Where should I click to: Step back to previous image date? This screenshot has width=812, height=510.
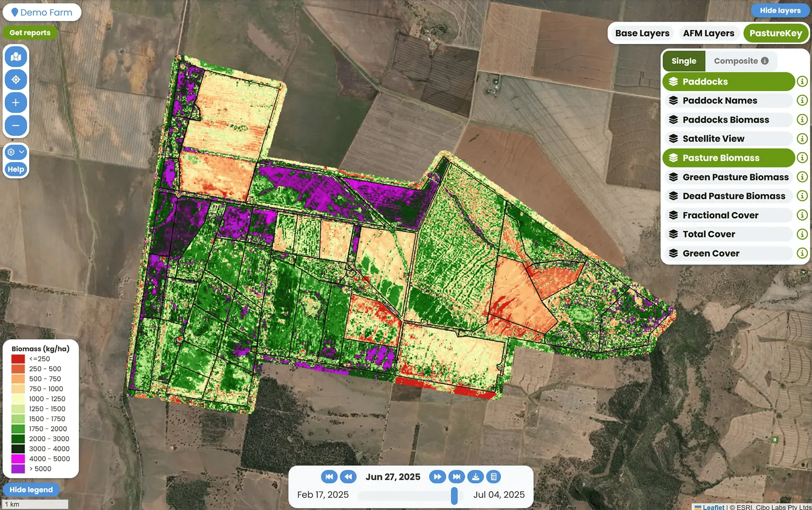point(348,477)
